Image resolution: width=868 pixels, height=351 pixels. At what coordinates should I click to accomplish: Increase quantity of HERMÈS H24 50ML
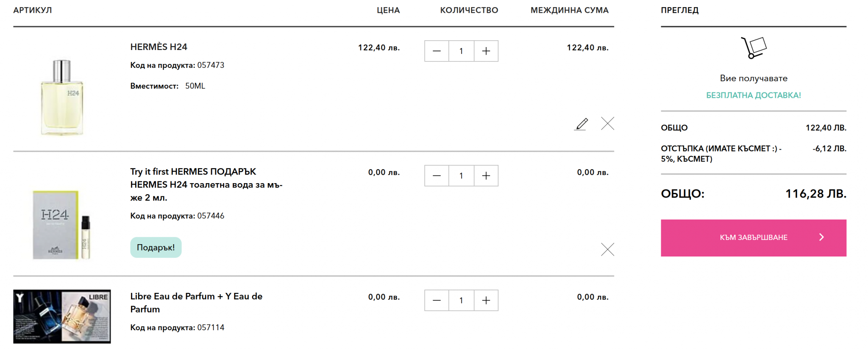(x=486, y=51)
